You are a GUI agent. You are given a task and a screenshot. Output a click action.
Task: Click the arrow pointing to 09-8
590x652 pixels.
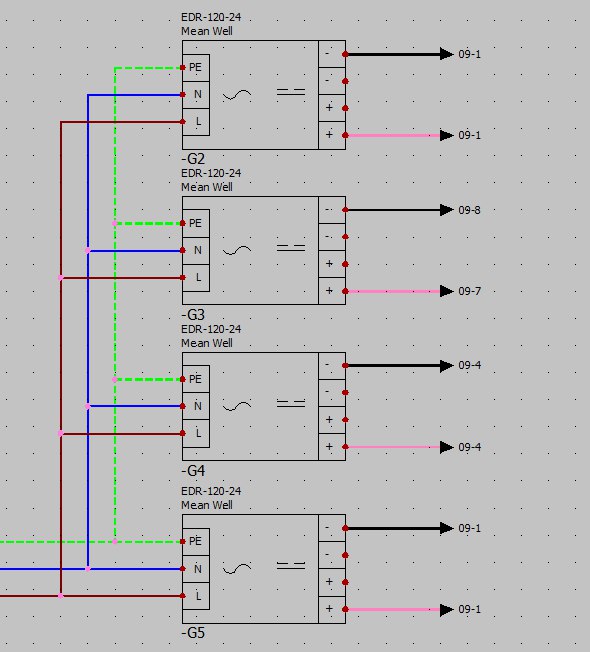tap(447, 210)
